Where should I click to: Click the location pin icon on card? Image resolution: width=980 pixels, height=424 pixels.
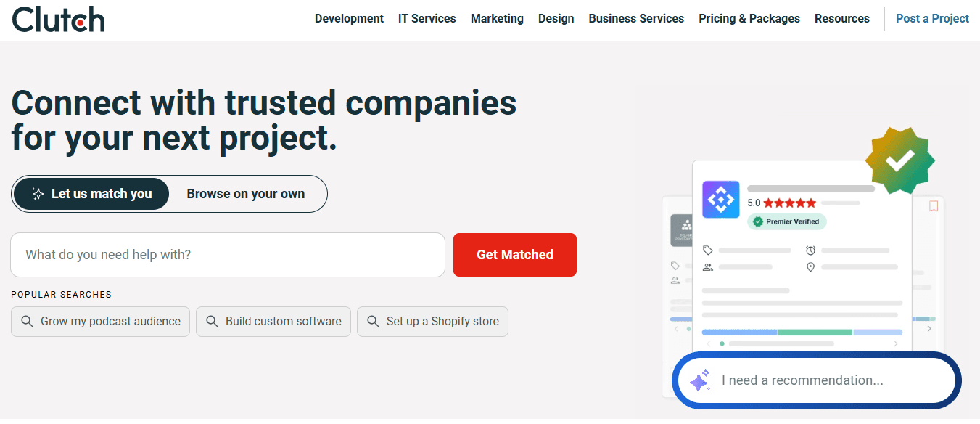coord(810,267)
